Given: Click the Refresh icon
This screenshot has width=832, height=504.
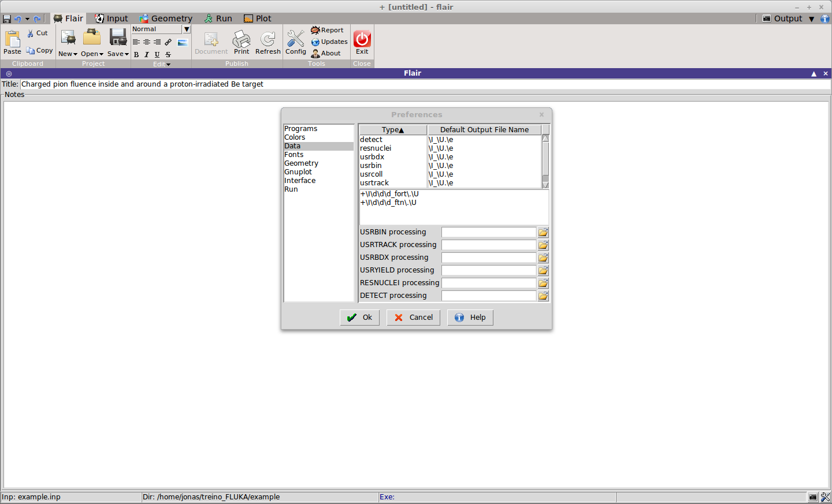Looking at the screenshot, I should [268, 39].
